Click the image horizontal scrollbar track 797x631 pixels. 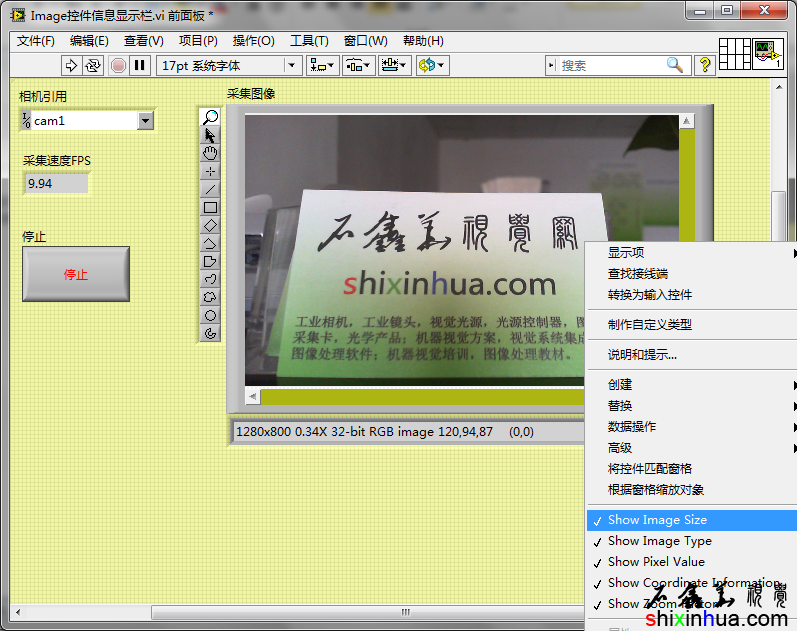(420, 397)
